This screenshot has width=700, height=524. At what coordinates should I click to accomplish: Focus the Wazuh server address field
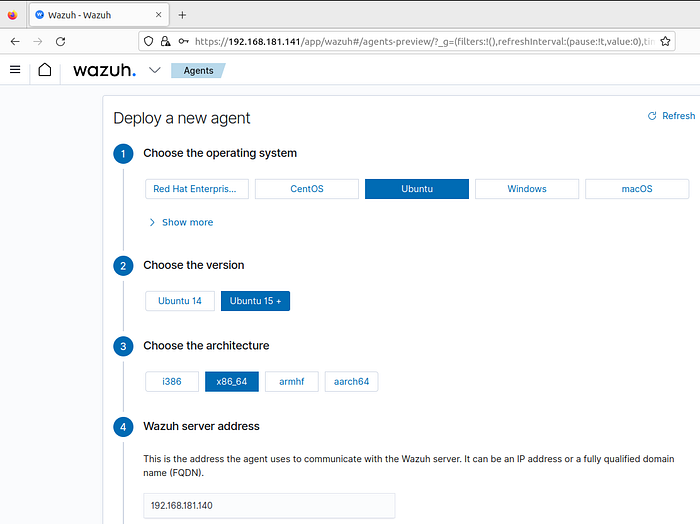tap(269, 506)
